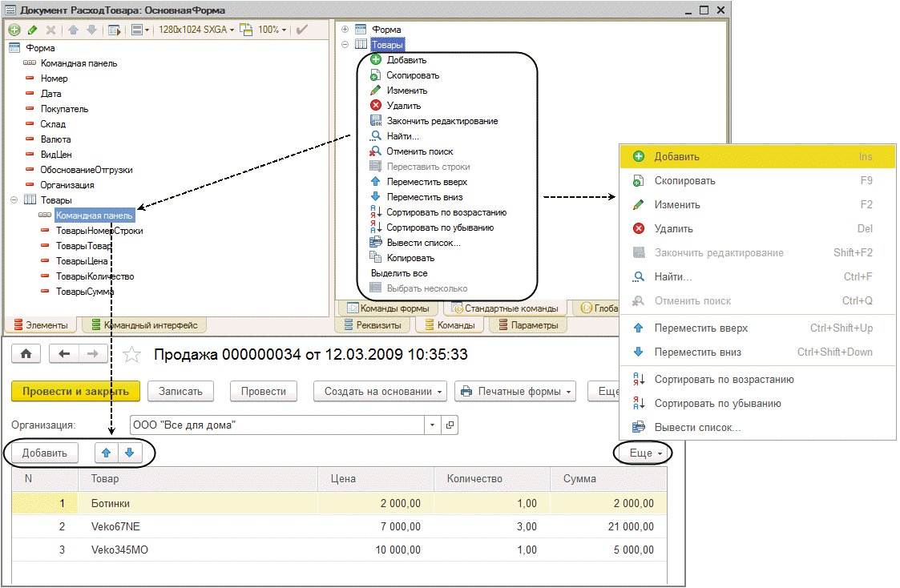
Task: Click the Провести и закрыть button
Action: click(x=76, y=391)
